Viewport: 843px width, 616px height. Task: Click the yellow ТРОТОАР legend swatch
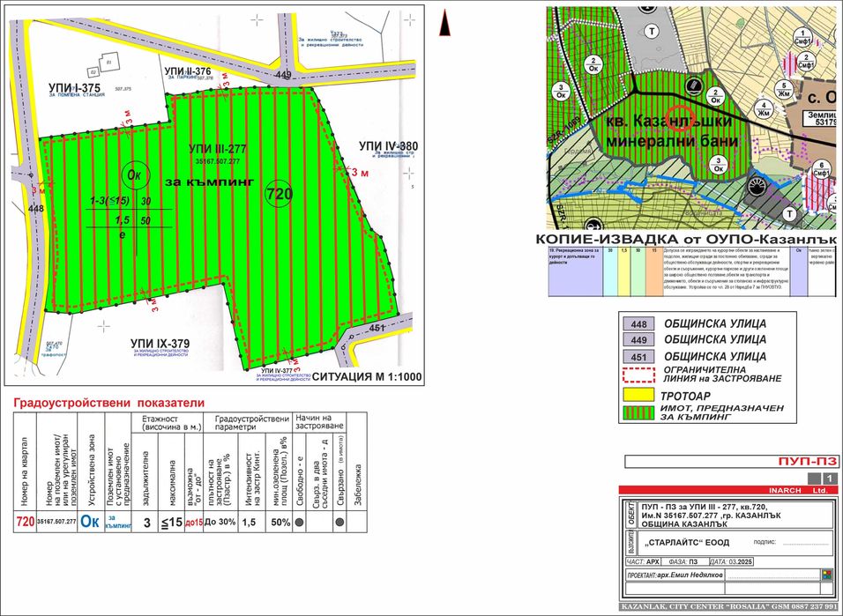[638, 395]
